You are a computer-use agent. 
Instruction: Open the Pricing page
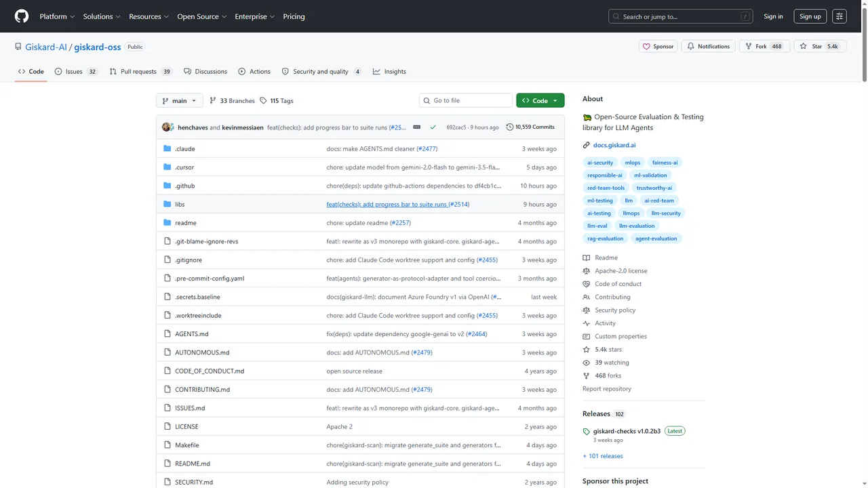294,16
